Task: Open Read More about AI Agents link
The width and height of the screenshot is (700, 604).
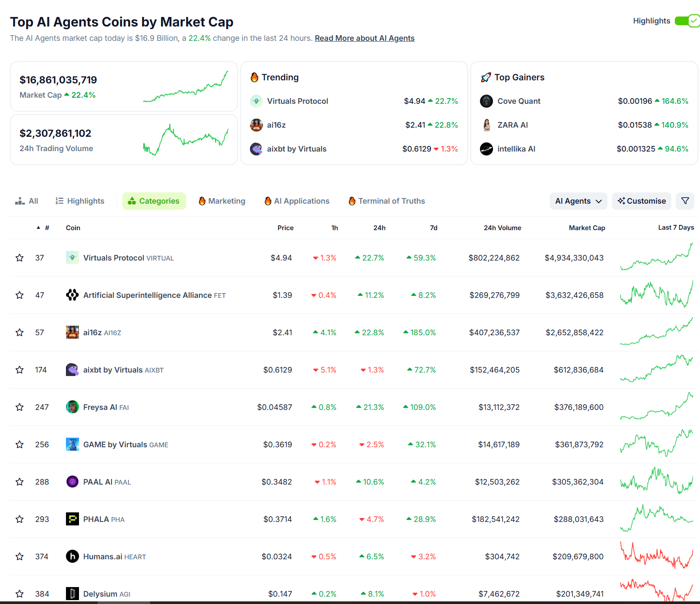Action: pos(365,38)
